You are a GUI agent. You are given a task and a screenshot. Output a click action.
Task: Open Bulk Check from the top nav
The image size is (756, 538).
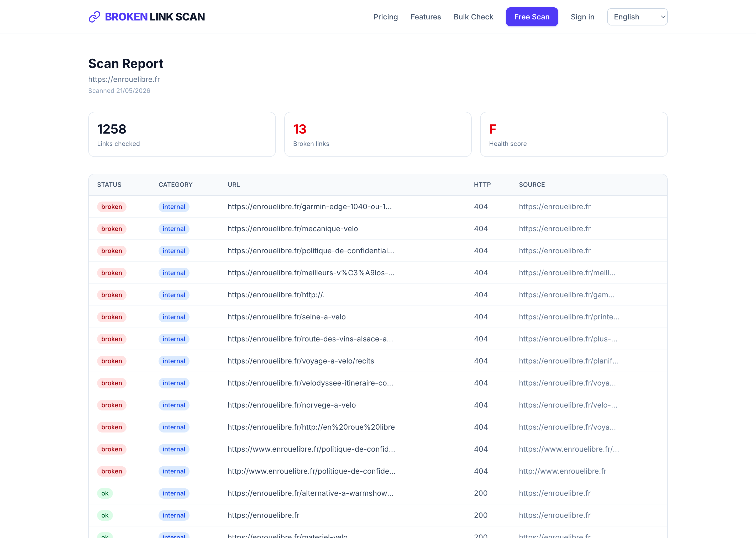tap(473, 17)
